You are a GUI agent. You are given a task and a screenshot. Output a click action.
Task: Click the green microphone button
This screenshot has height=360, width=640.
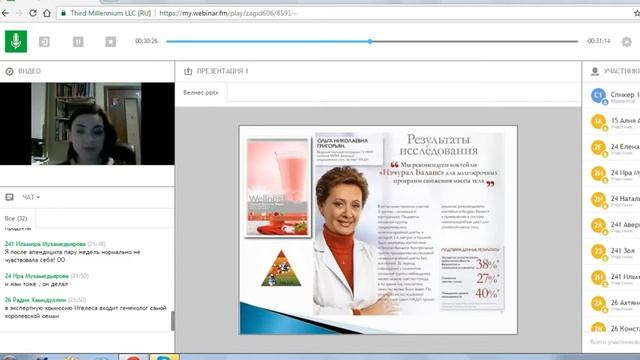[x=16, y=41]
